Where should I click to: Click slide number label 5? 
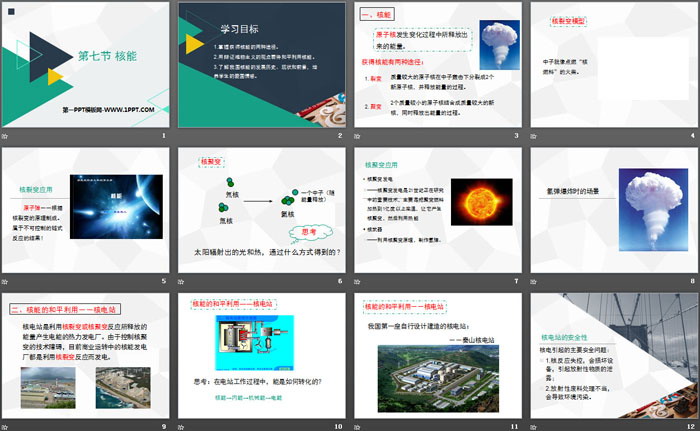[164, 281]
